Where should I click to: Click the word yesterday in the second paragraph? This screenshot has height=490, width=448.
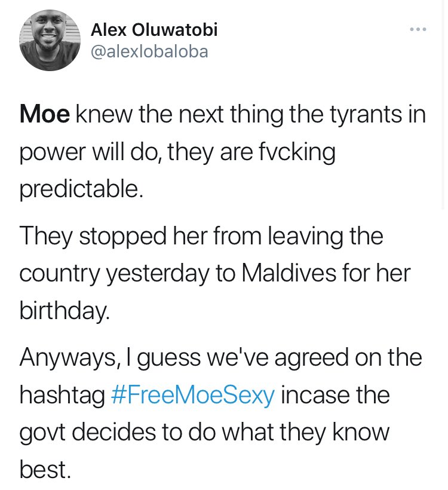click(158, 274)
